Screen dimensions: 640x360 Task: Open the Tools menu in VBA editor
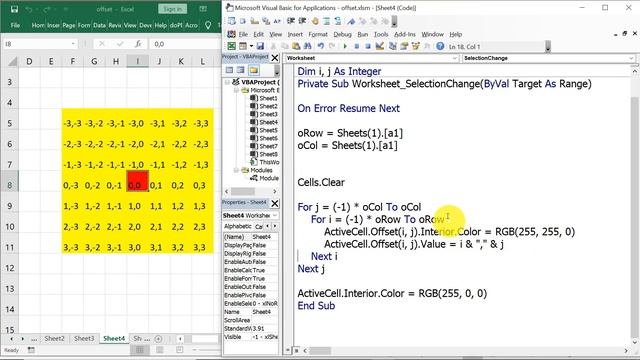pyautogui.click(x=381, y=34)
